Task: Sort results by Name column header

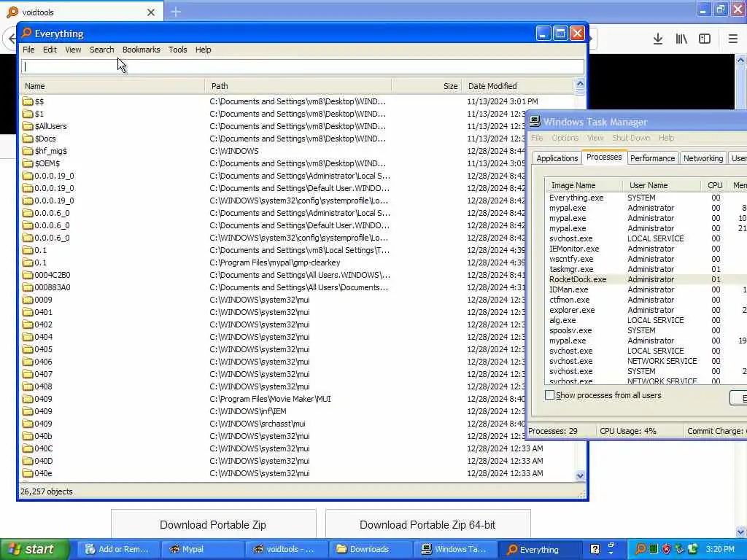Action: (112, 86)
